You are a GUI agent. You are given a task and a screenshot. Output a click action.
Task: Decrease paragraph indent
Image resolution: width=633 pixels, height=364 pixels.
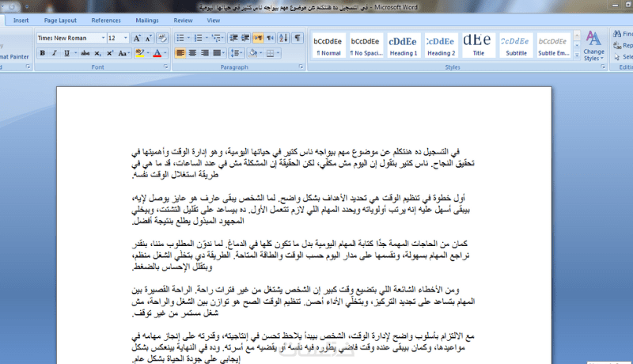pyautogui.click(x=233, y=38)
